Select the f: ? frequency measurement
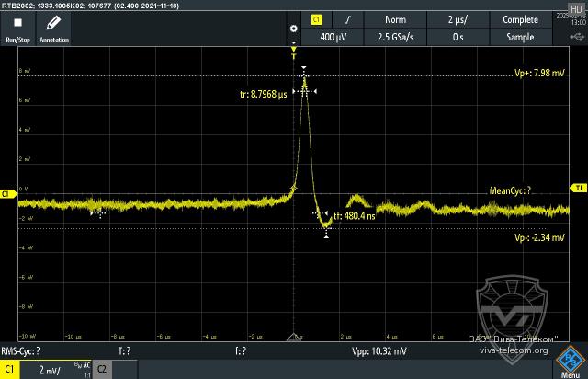 pos(241,351)
